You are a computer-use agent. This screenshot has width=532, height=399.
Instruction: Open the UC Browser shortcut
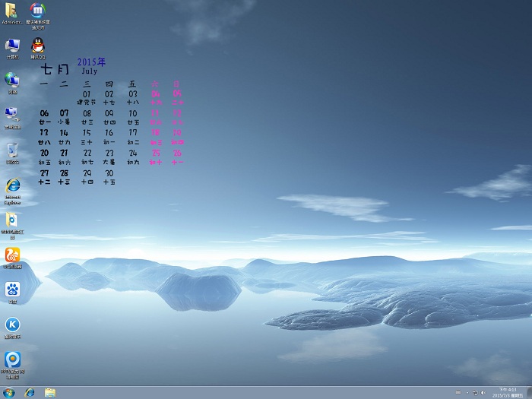12,255
